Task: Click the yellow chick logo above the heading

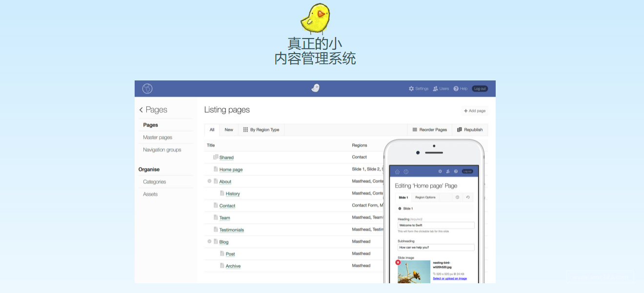Action: [x=315, y=19]
